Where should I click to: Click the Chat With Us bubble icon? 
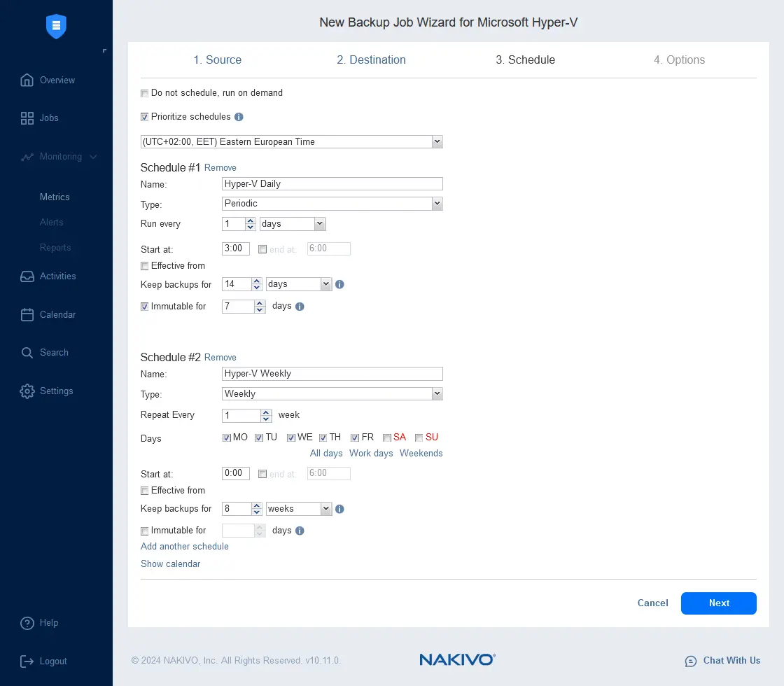[690, 661]
